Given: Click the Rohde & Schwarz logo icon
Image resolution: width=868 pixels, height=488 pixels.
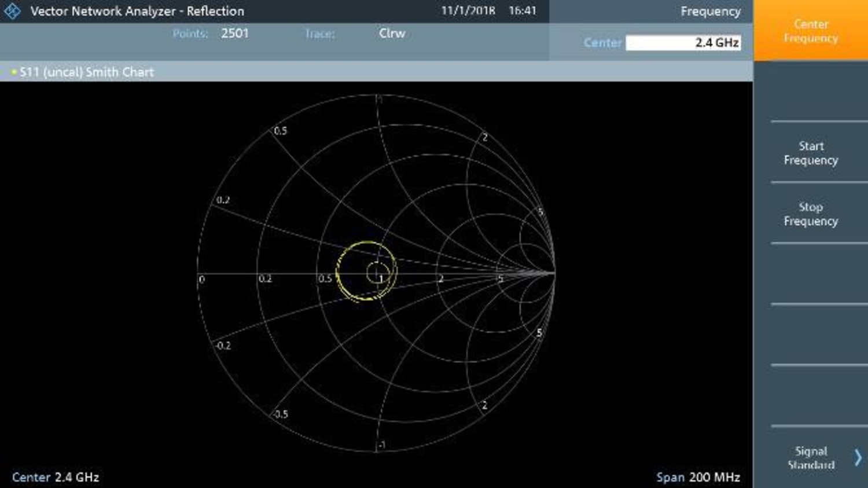Looking at the screenshot, I should click(10, 10).
